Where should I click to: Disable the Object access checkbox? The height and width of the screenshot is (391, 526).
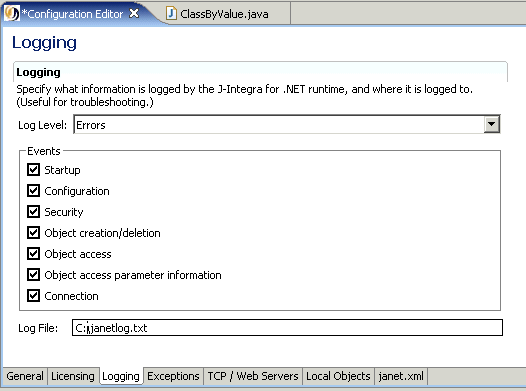(x=34, y=254)
